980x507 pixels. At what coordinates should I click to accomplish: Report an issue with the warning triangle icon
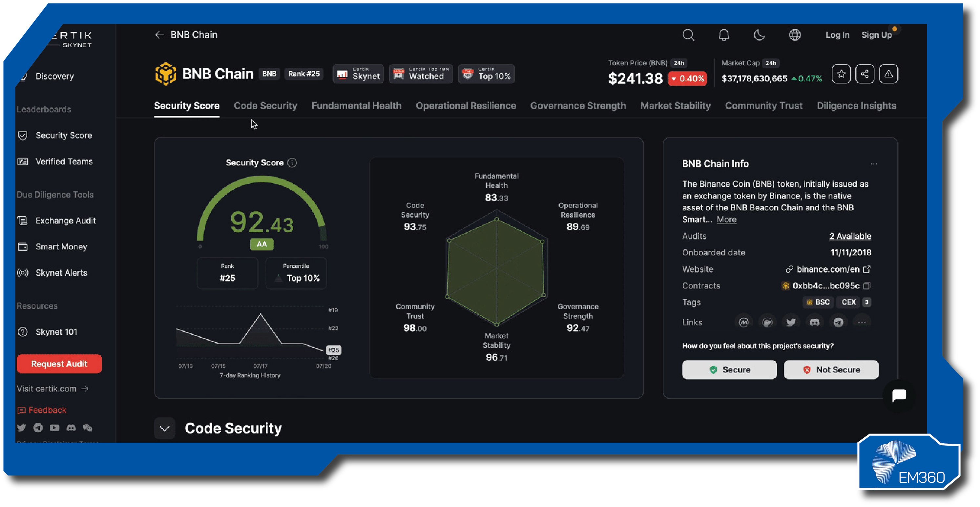(x=889, y=74)
